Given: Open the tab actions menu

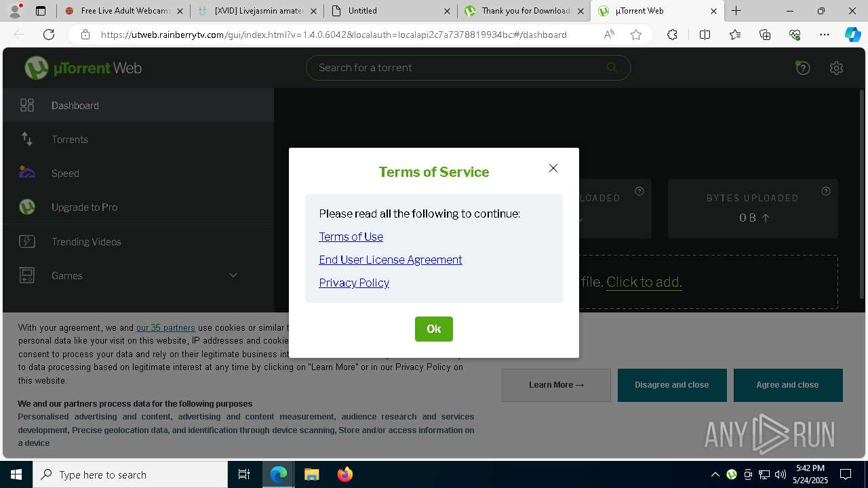Looking at the screenshot, I should click(41, 11).
